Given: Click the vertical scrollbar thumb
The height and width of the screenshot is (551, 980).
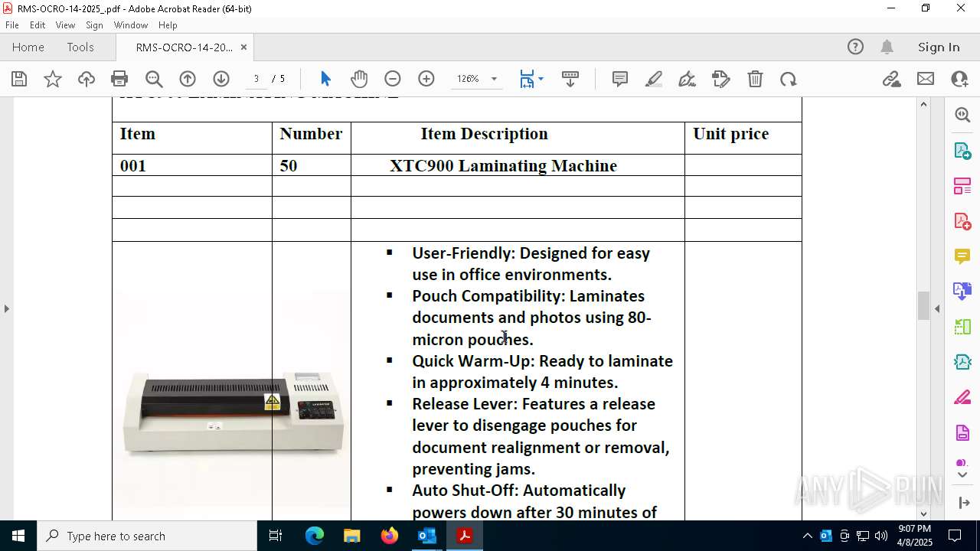Looking at the screenshot, I should 923,306.
